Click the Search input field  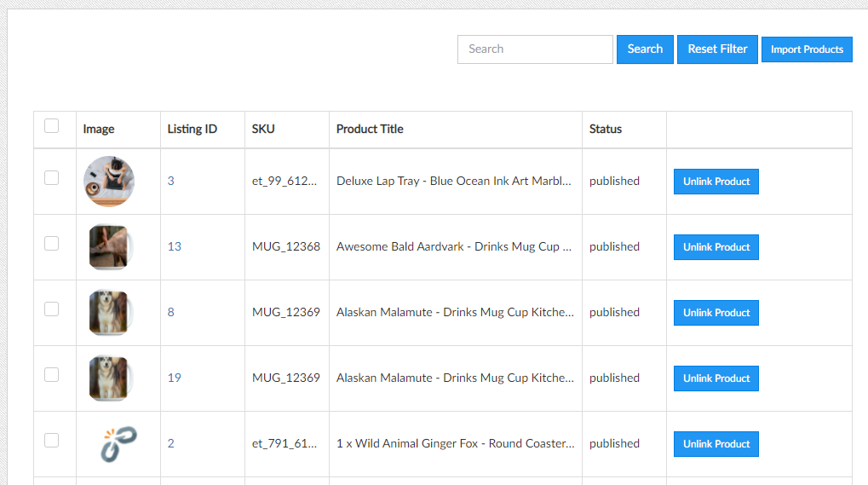[535, 49]
